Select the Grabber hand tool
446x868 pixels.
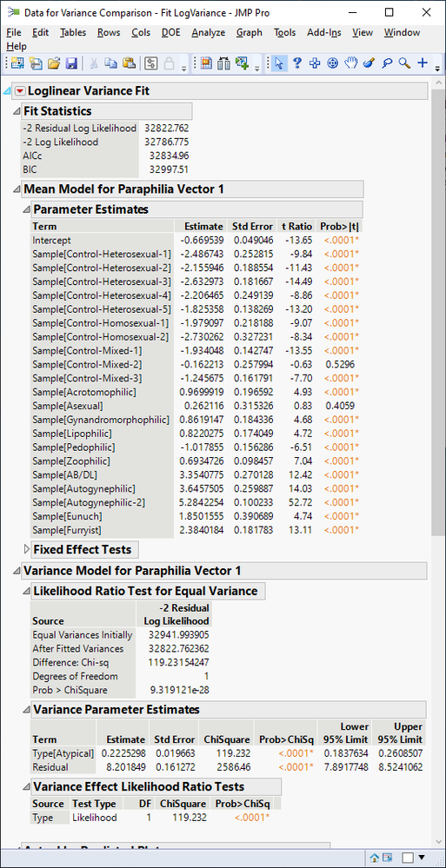(x=350, y=63)
